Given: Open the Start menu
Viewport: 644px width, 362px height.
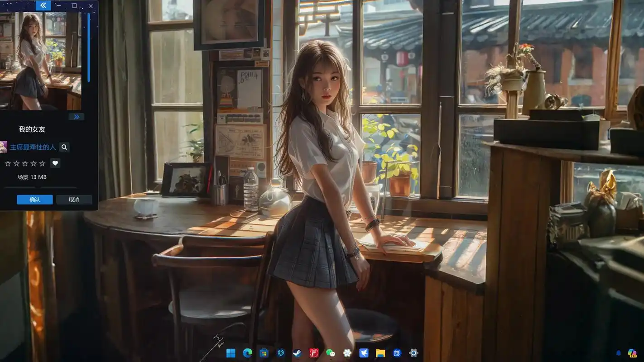Looking at the screenshot, I should point(231,352).
